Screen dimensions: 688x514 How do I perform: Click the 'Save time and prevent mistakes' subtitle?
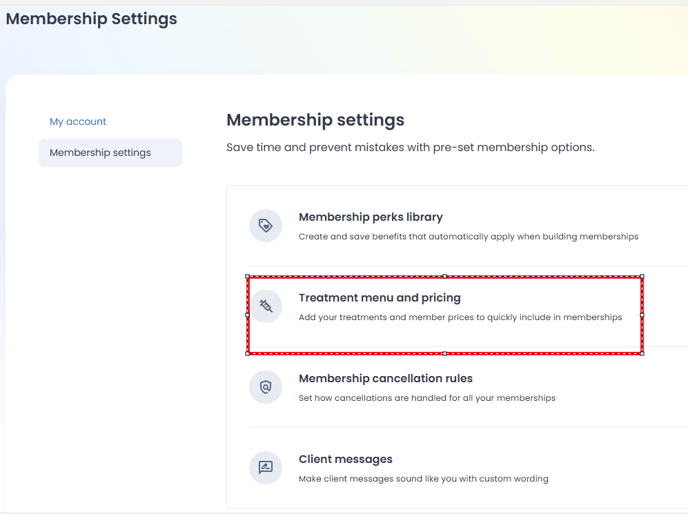point(410,147)
